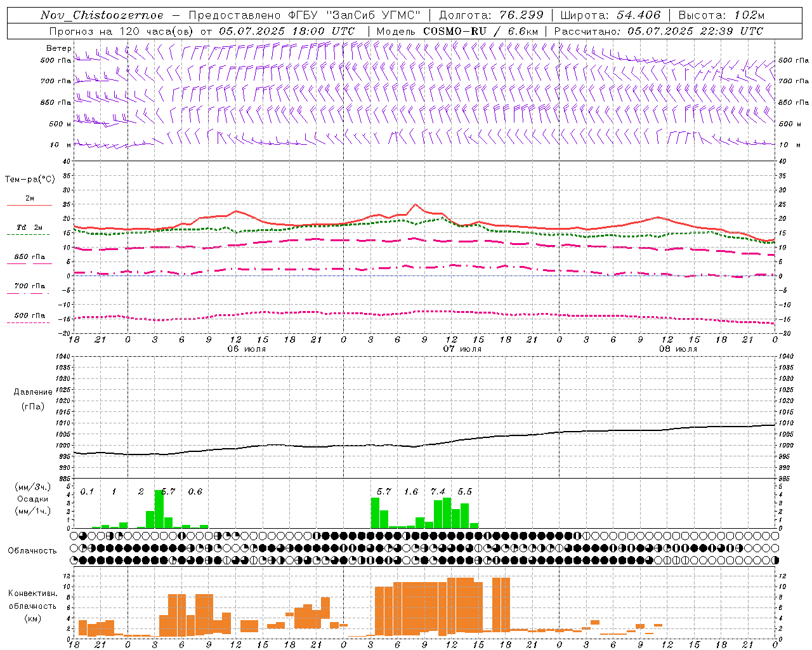This screenshot has height=650, width=812.
Task: Click the Td 2м dew point legend entry
Action: [x=29, y=227]
